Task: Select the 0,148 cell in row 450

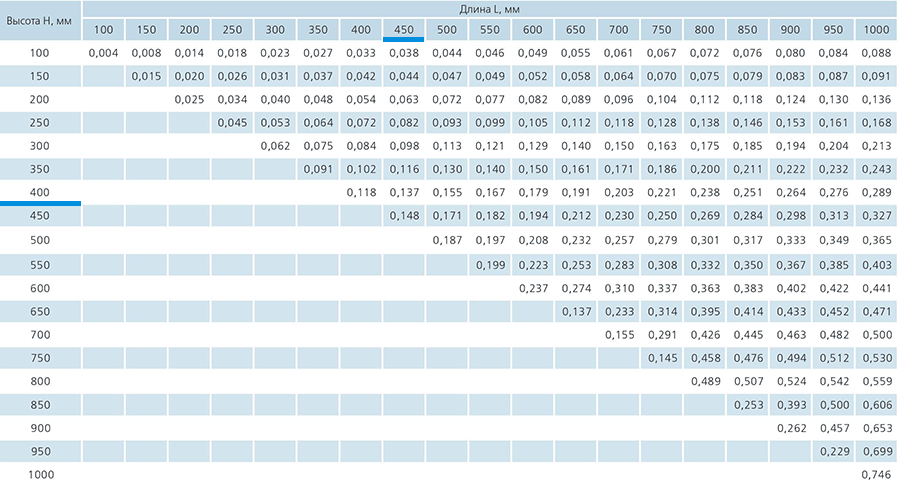Action: click(404, 216)
